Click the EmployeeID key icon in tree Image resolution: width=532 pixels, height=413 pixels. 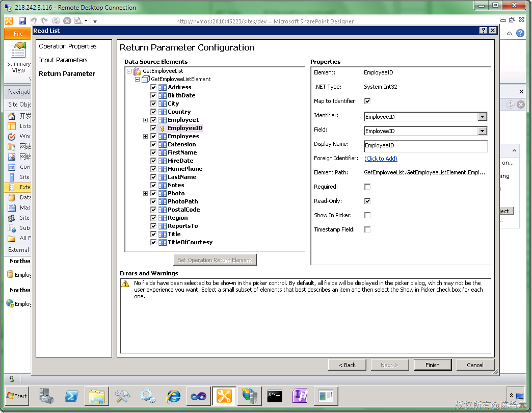click(162, 128)
